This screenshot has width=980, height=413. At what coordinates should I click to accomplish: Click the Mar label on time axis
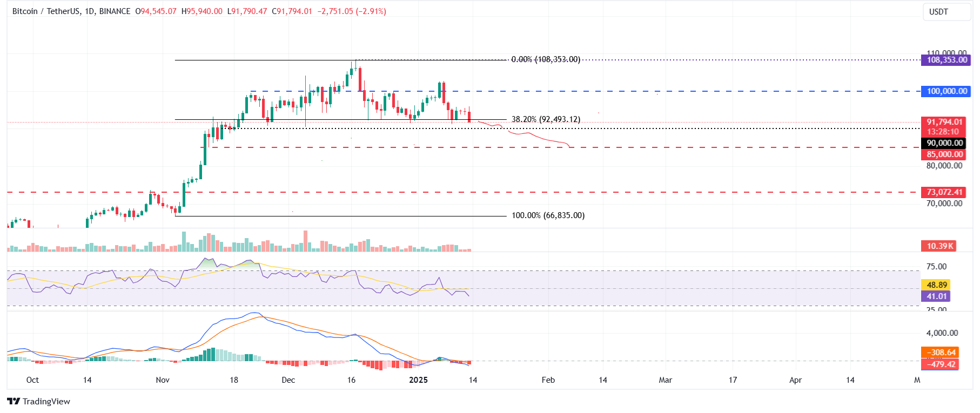pos(666,380)
